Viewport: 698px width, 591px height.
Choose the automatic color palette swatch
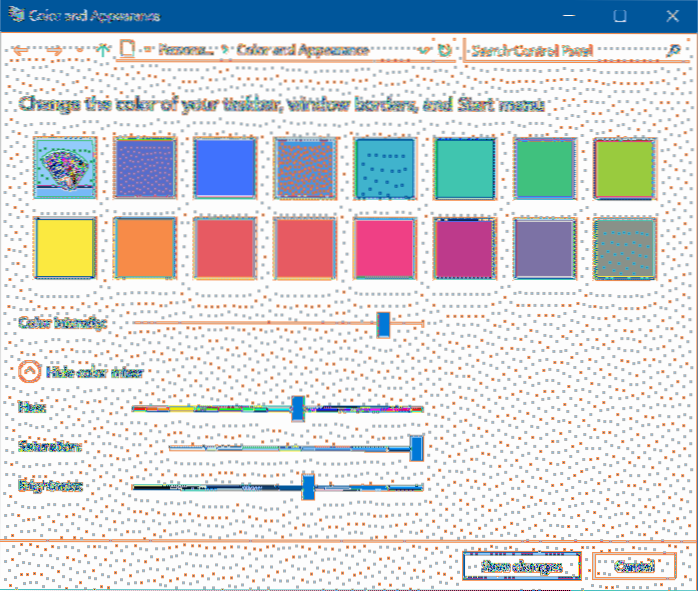tap(64, 167)
